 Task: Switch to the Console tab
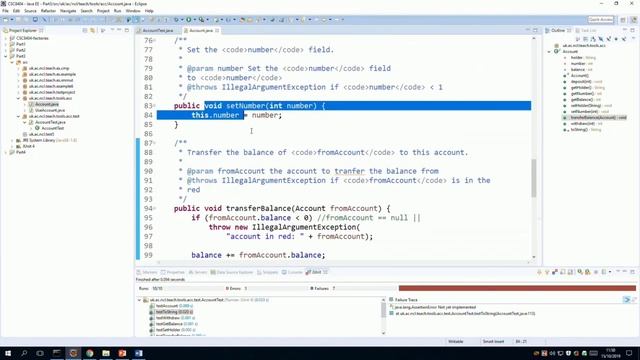click(x=292, y=272)
